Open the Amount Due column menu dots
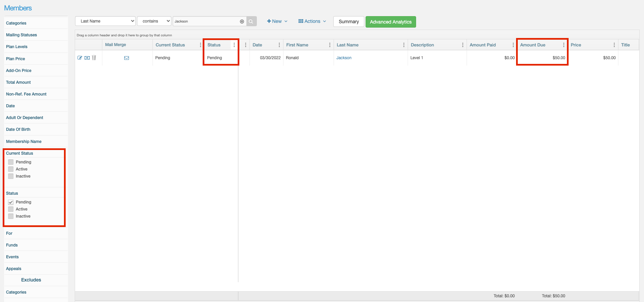The width and height of the screenshot is (644, 302). 564,45
